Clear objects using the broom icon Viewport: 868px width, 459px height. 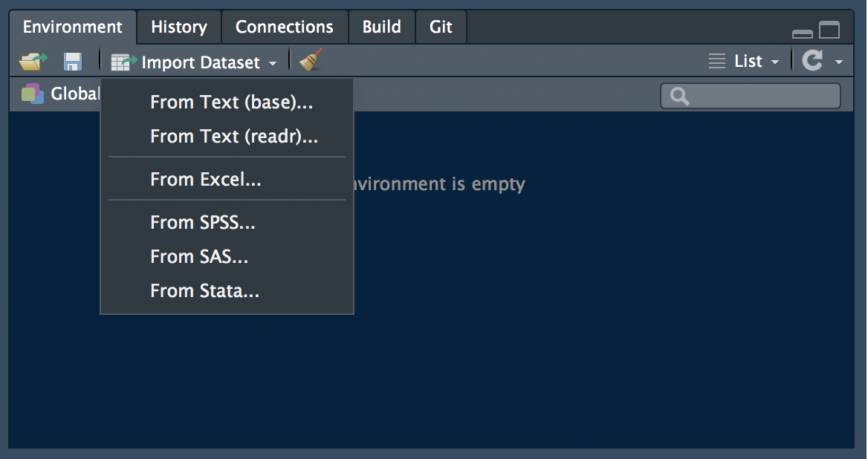[311, 60]
